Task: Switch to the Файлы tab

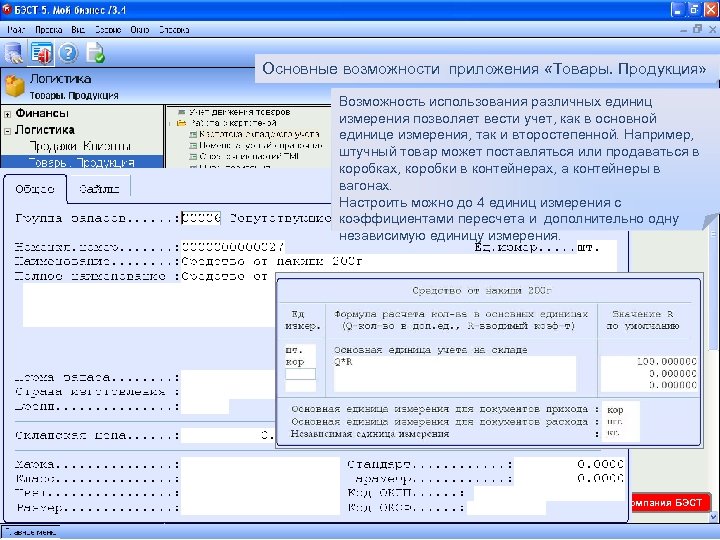Action: 99,189
